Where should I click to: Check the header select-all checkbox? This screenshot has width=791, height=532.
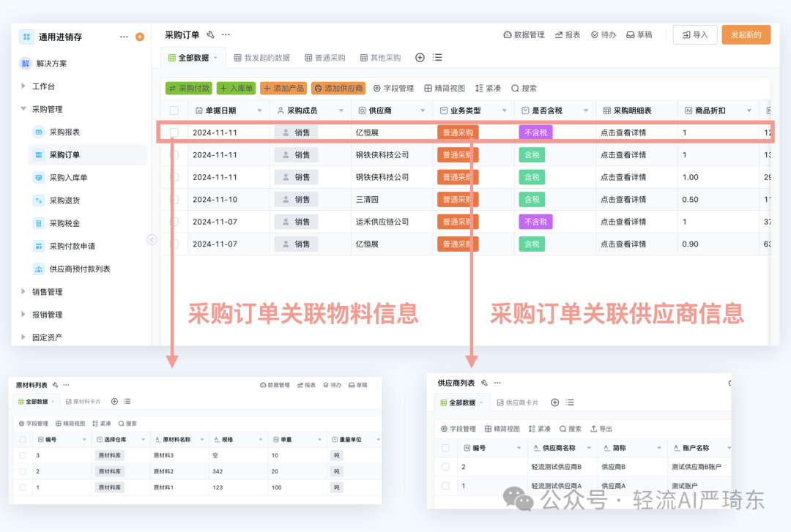[174, 110]
